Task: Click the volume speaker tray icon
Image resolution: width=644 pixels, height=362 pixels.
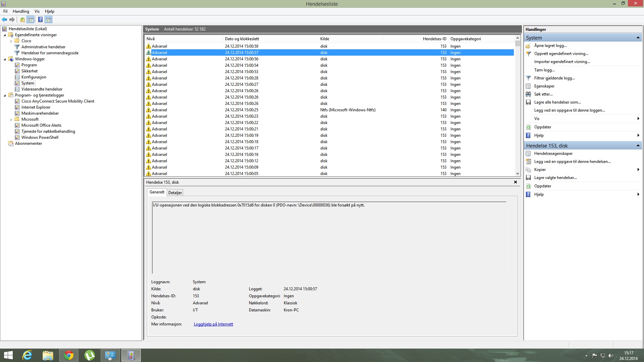Action: point(610,356)
